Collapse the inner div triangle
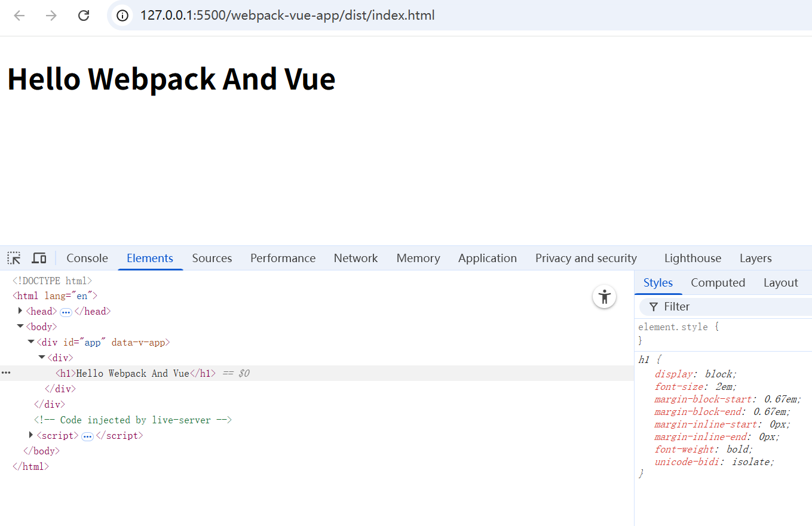812x526 pixels. [42, 358]
